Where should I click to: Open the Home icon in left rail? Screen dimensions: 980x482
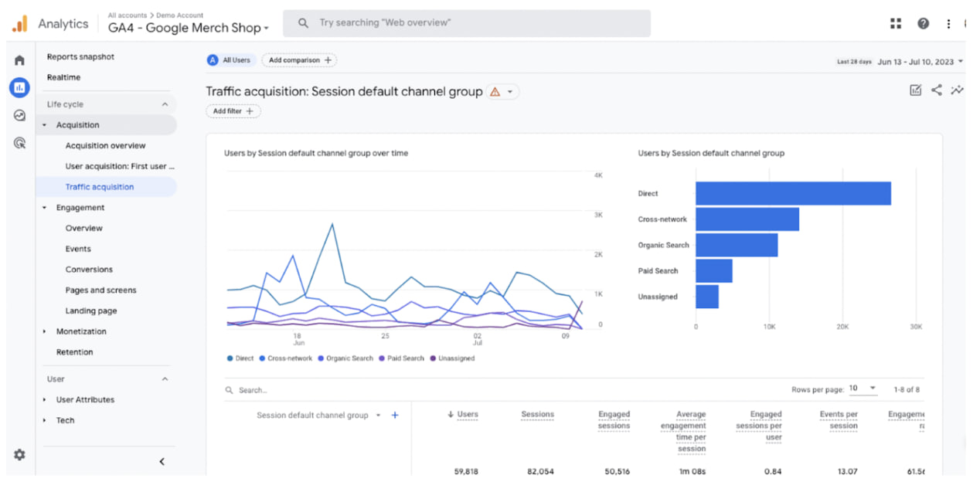(x=19, y=60)
